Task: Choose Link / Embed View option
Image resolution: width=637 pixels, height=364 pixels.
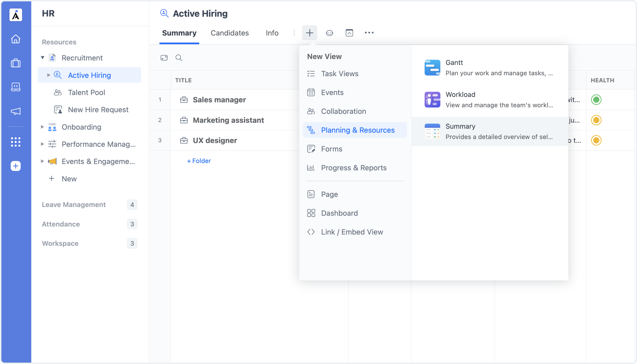Action: click(355, 232)
